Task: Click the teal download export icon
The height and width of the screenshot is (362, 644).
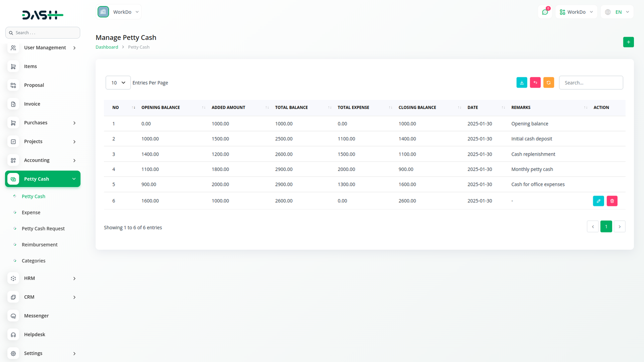Action: coord(522,82)
